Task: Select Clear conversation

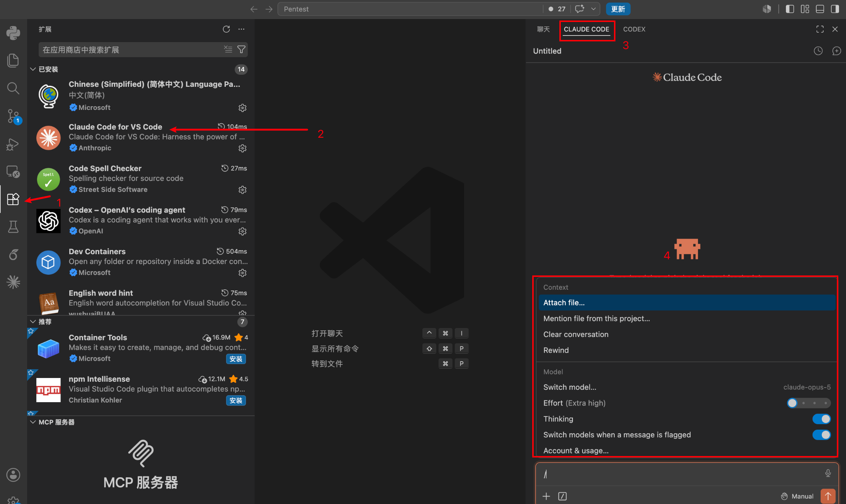Action: click(x=687, y=334)
